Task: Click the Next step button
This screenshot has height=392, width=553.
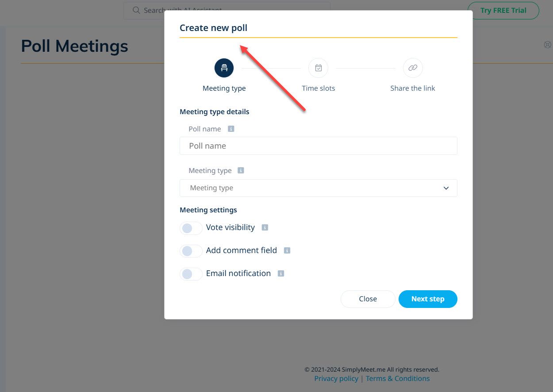Action: (427, 299)
